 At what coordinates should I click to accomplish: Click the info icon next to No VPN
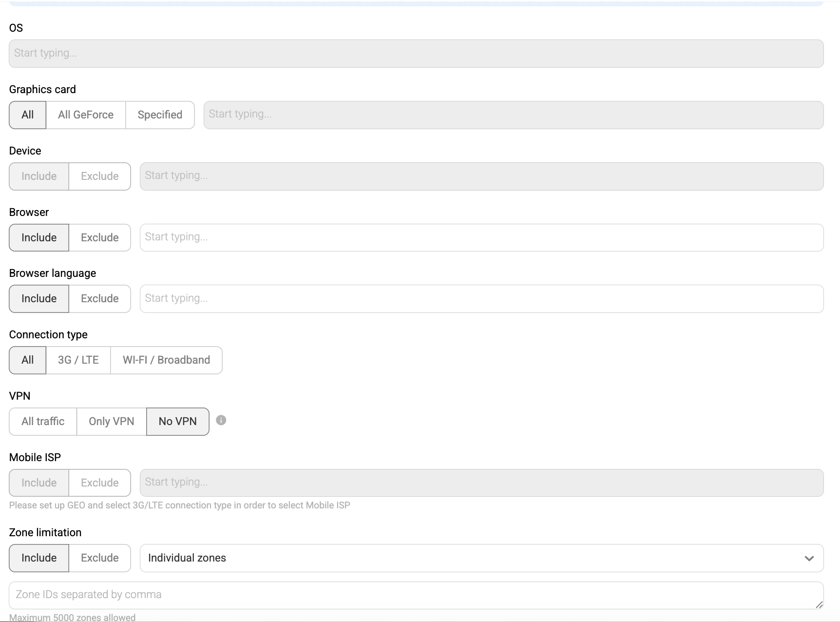222,420
